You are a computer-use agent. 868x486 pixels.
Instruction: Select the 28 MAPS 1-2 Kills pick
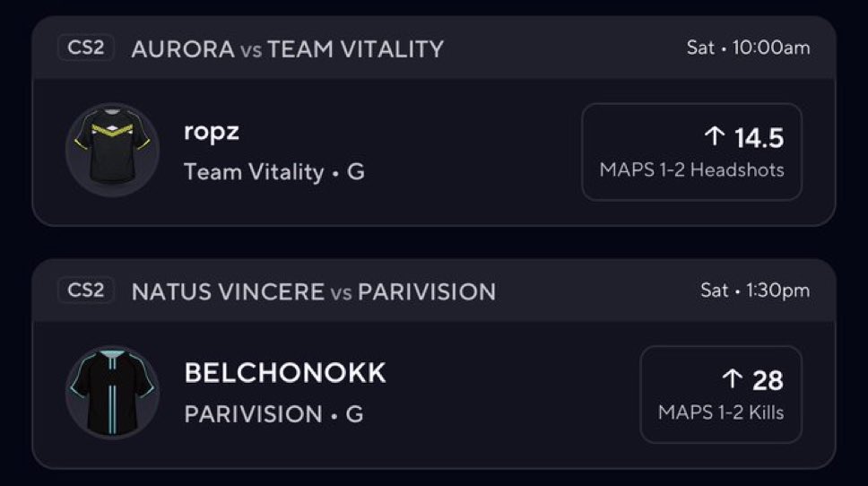point(720,395)
